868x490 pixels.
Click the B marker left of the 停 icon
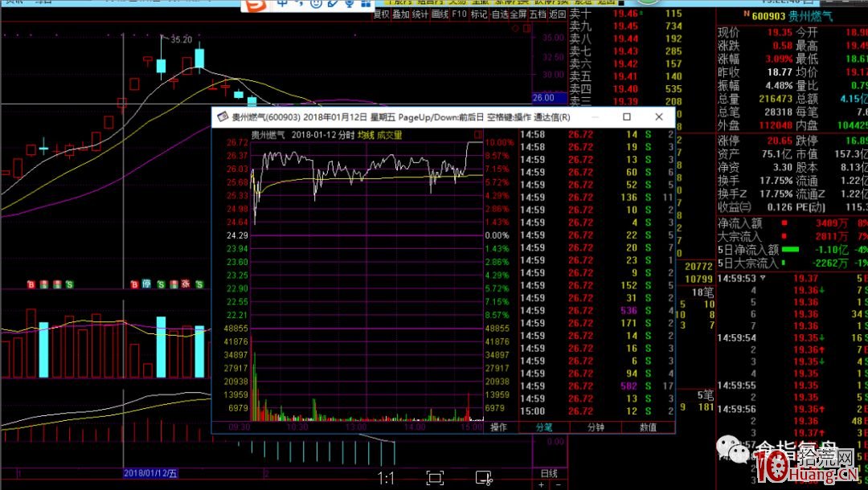coord(134,284)
